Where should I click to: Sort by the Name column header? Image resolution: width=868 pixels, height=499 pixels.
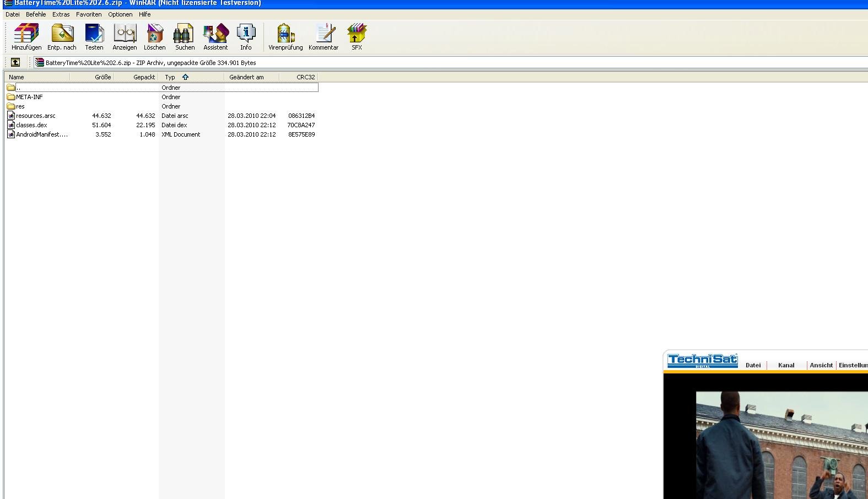pos(37,77)
